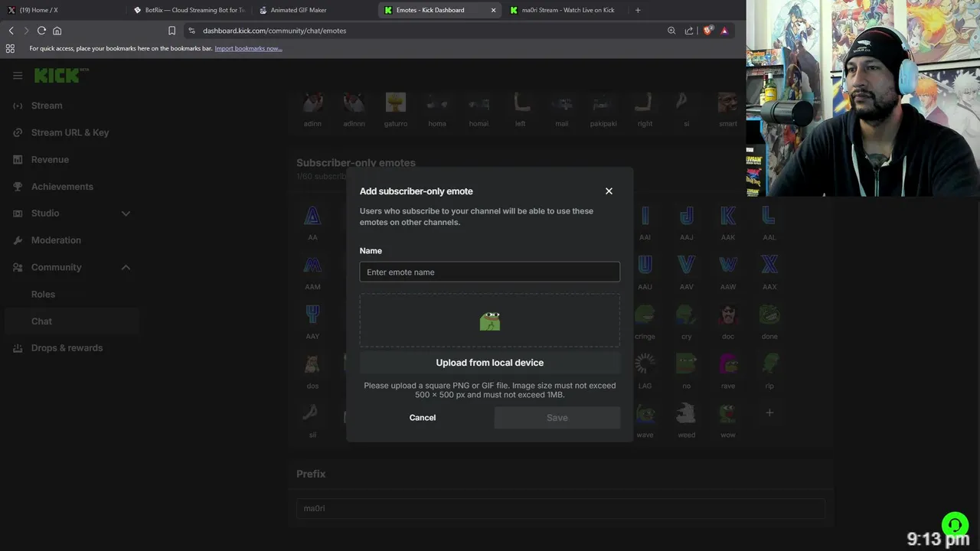Click Upload from local device button
Image resolution: width=980 pixels, height=551 pixels.
click(x=490, y=363)
